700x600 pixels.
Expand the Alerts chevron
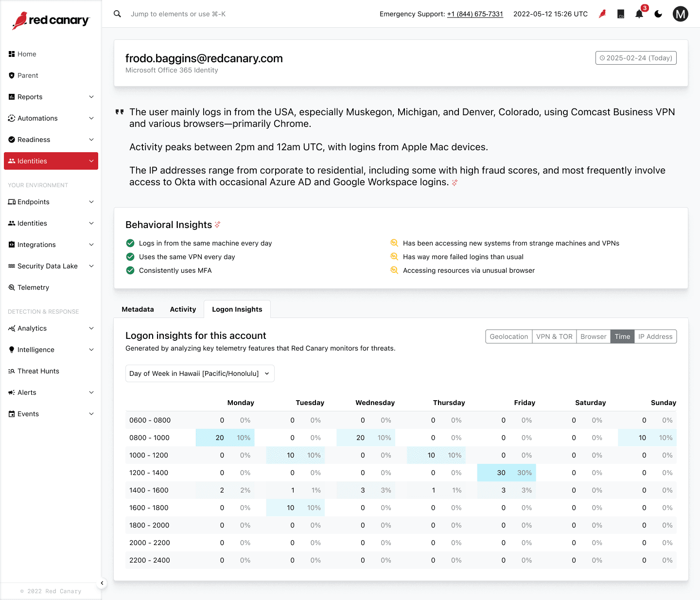[x=91, y=392]
